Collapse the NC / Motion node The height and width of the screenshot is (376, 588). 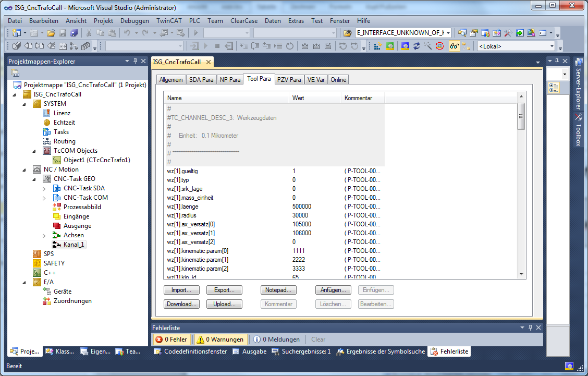pyautogui.click(x=24, y=169)
